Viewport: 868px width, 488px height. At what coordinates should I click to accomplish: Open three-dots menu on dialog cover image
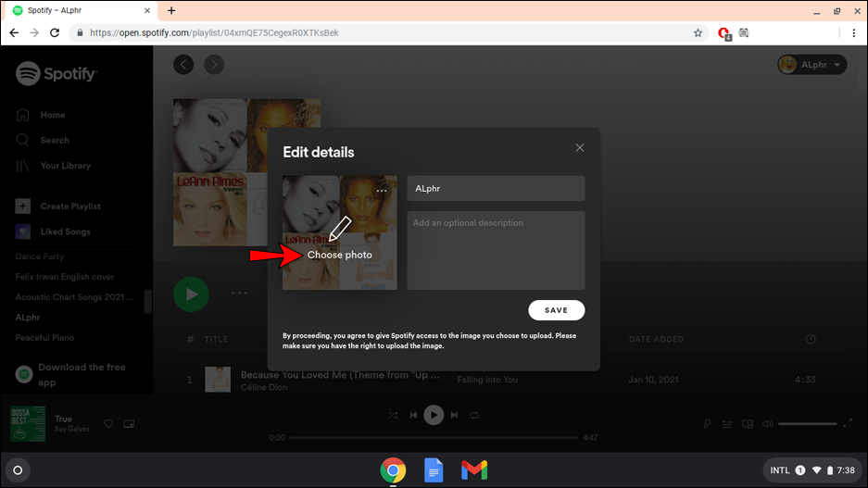coord(382,191)
